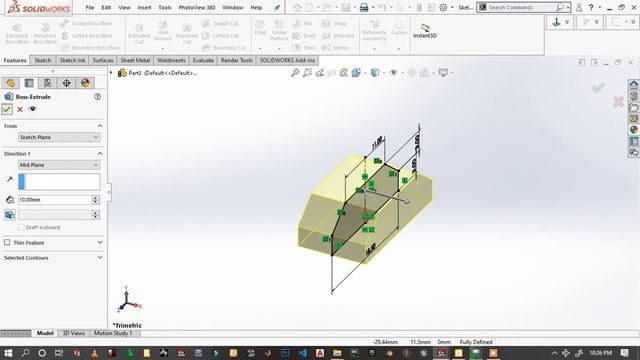Click the large green confirmation corner checkmark
Viewport: 640px width, 360px height.
598,87
